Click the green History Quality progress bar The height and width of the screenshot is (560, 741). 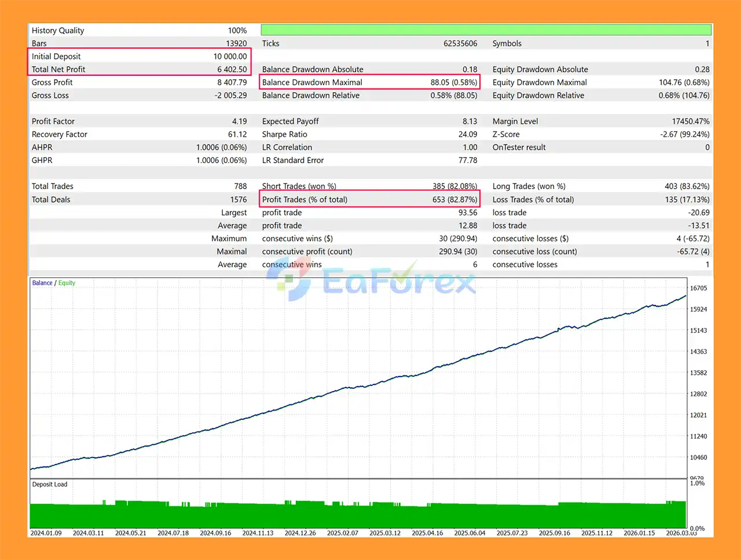pyautogui.click(x=486, y=29)
